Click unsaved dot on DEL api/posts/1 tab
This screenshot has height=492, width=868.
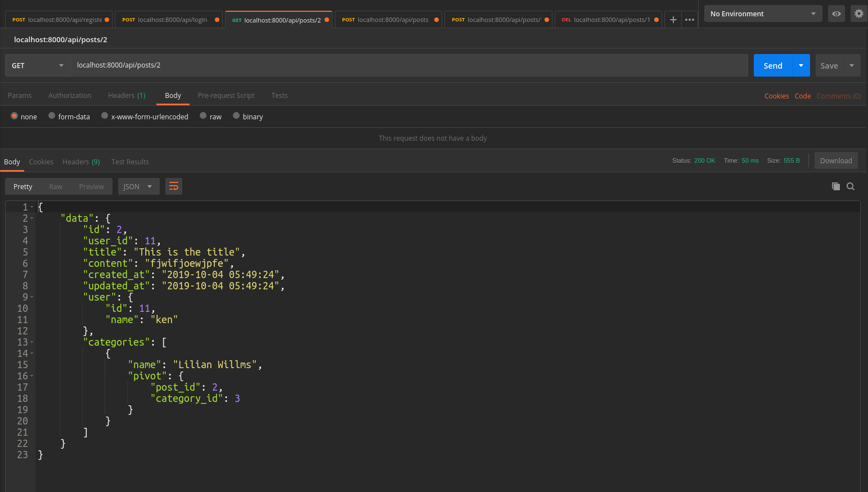click(x=656, y=20)
